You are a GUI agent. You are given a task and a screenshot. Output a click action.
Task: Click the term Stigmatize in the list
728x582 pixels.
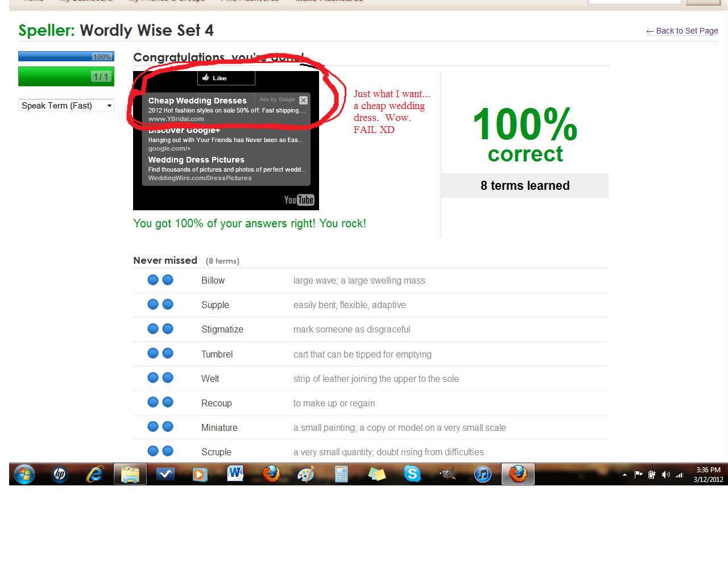[x=222, y=330]
